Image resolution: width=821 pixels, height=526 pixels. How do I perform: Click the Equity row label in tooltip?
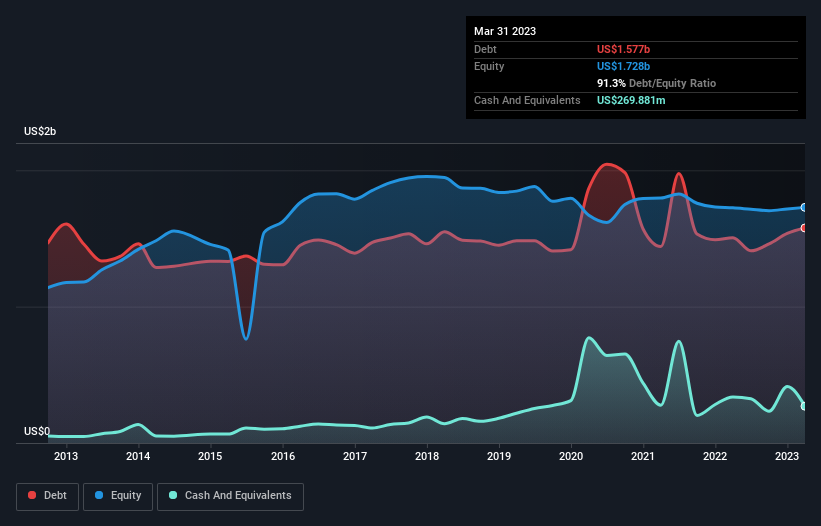pyautogui.click(x=489, y=66)
